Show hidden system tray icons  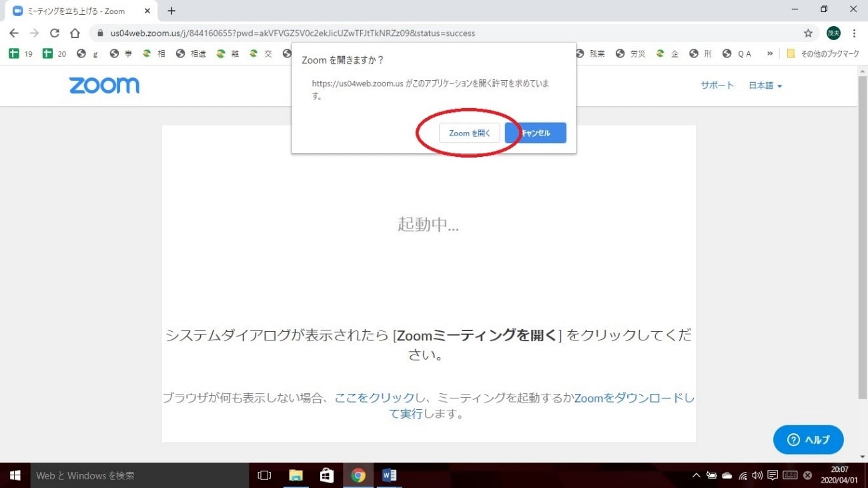pos(697,475)
